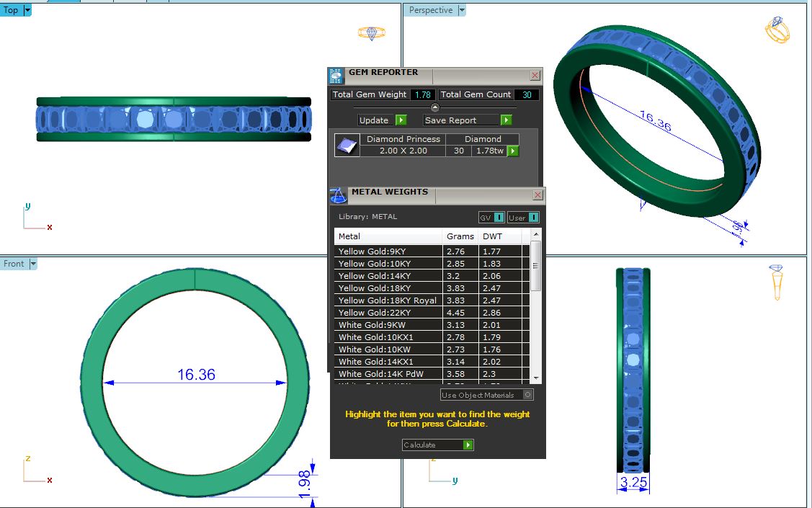
Task: Click the ring icon in Perspective viewport
Action: pos(777,30)
